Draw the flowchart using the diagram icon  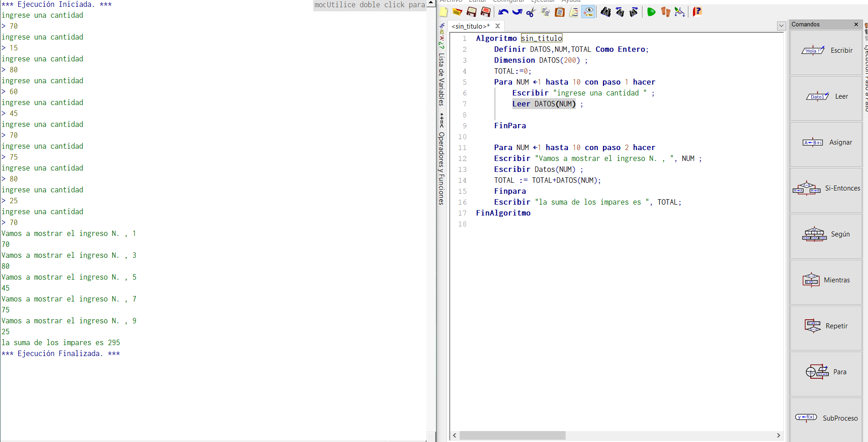[x=680, y=12]
